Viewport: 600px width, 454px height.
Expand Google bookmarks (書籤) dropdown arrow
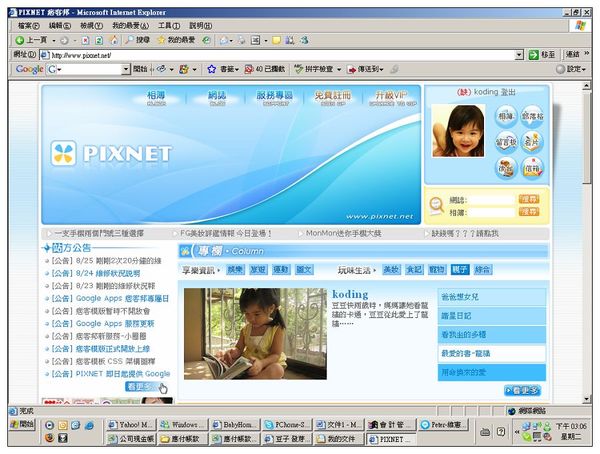(237, 70)
